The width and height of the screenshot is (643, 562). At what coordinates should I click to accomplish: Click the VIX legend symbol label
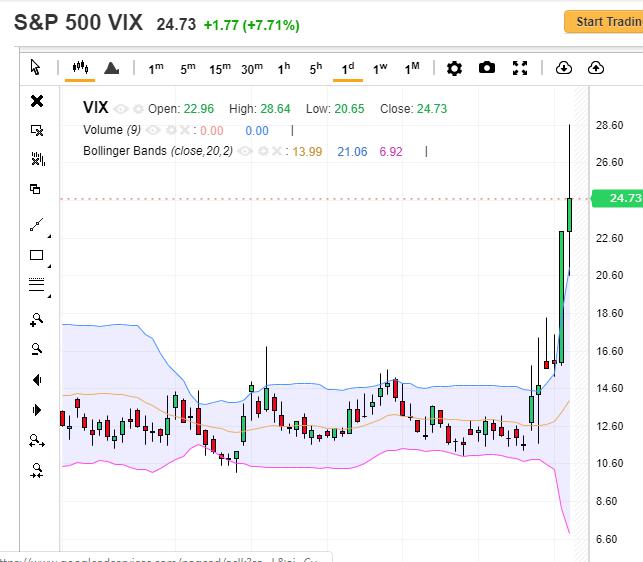[x=96, y=107]
